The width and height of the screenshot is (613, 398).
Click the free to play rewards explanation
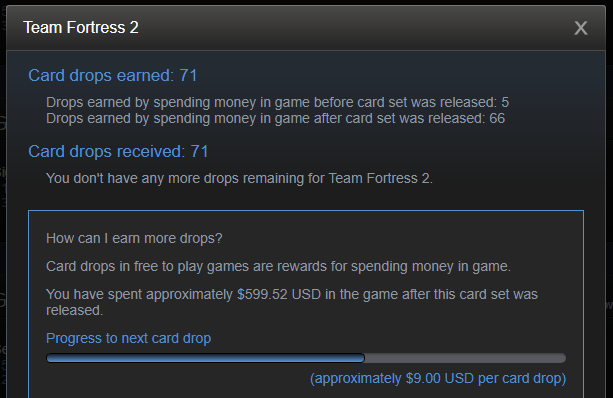point(278,267)
